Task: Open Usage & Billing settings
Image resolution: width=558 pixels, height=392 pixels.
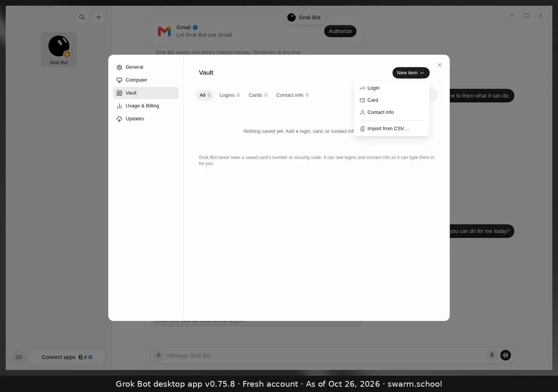Action: click(x=146, y=106)
